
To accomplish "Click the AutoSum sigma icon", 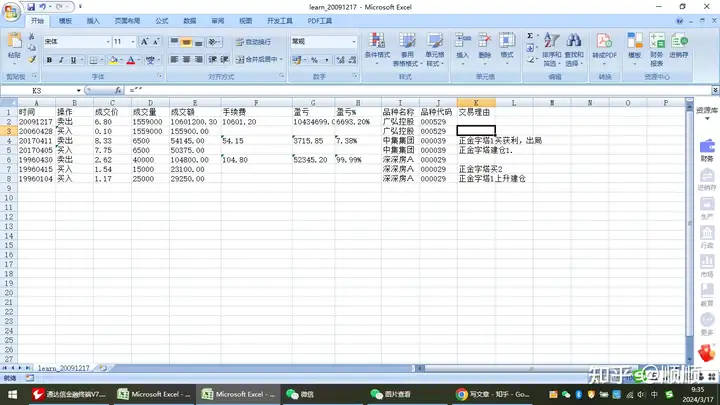I will [530, 36].
